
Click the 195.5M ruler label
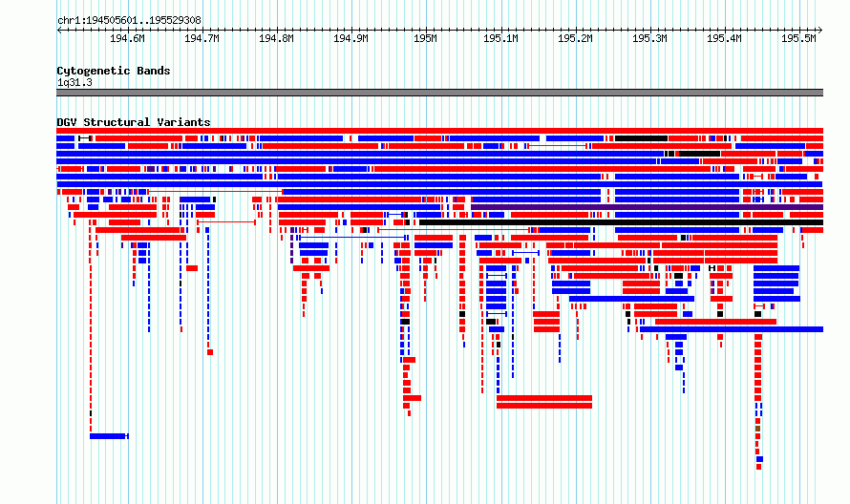click(x=798, y=38)
